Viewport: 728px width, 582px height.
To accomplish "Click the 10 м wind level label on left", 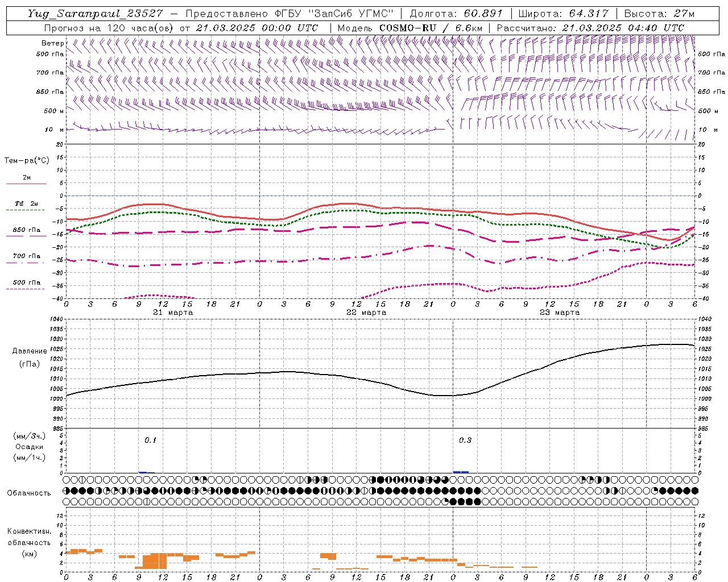I will click(x=54, y=130).
